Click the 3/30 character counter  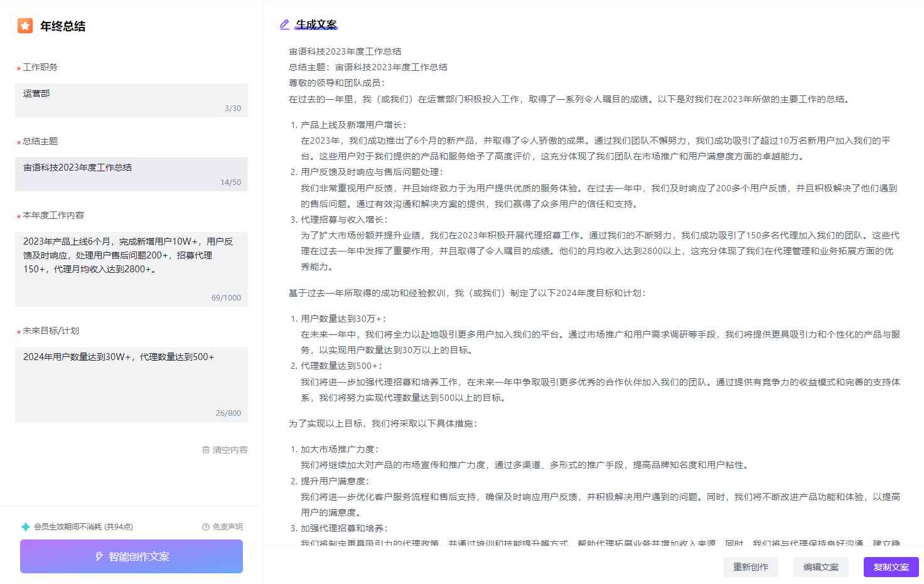click(233, 109)
